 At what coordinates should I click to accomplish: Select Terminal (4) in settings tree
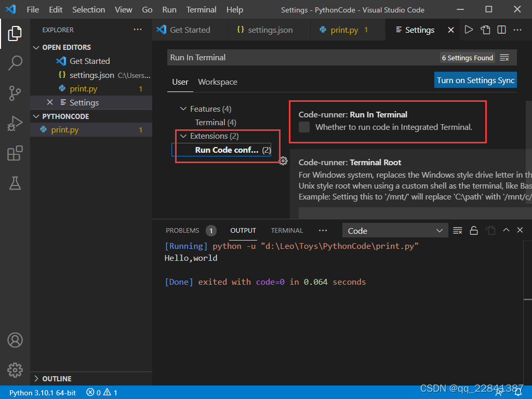(x=216, y=123)
